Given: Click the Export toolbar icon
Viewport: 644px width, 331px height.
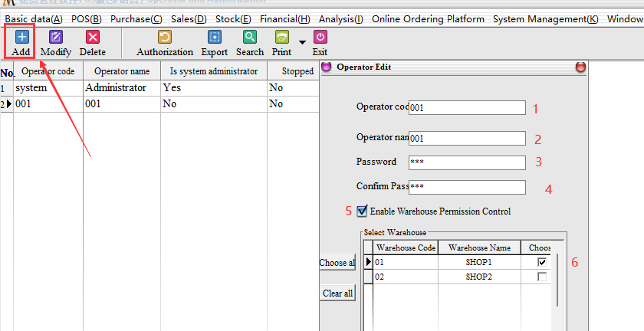Looking at the screenshot, I should click(x=215, y=37).
